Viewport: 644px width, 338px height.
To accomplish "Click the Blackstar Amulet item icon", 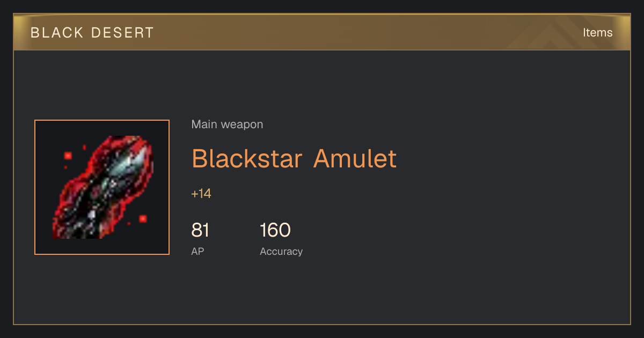I will (x=102, y=187).
